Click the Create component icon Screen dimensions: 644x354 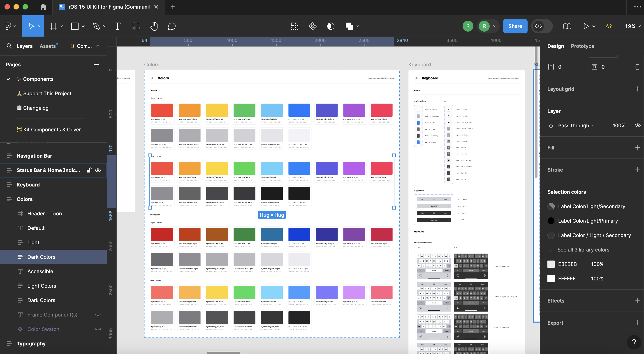click(313, 26)
